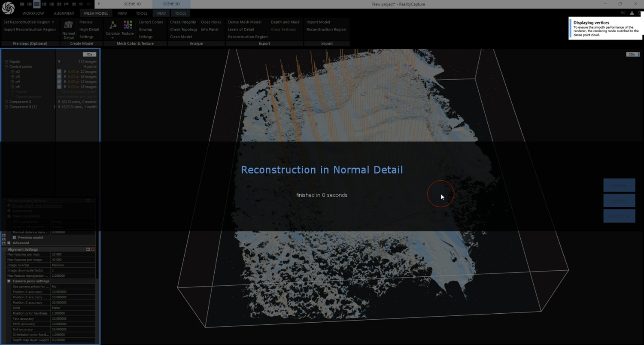Toggle the p4 control point checkbox

click(x=59, y=82)
